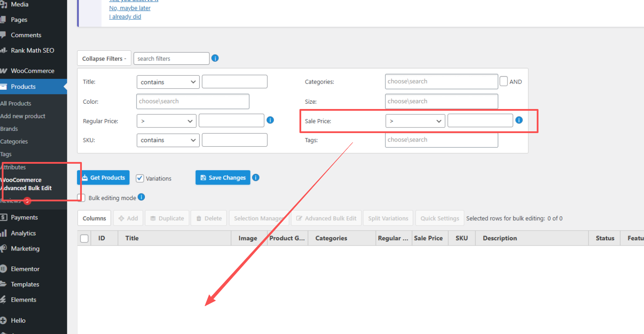Open the Regular Price '>' dropdown

click(x=166, y=121)
